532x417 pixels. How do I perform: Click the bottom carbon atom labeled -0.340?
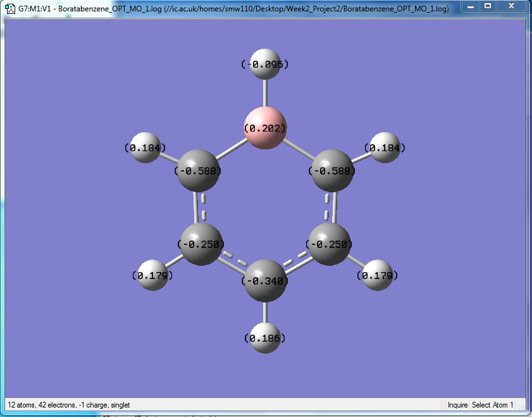(x=265, y=280)
